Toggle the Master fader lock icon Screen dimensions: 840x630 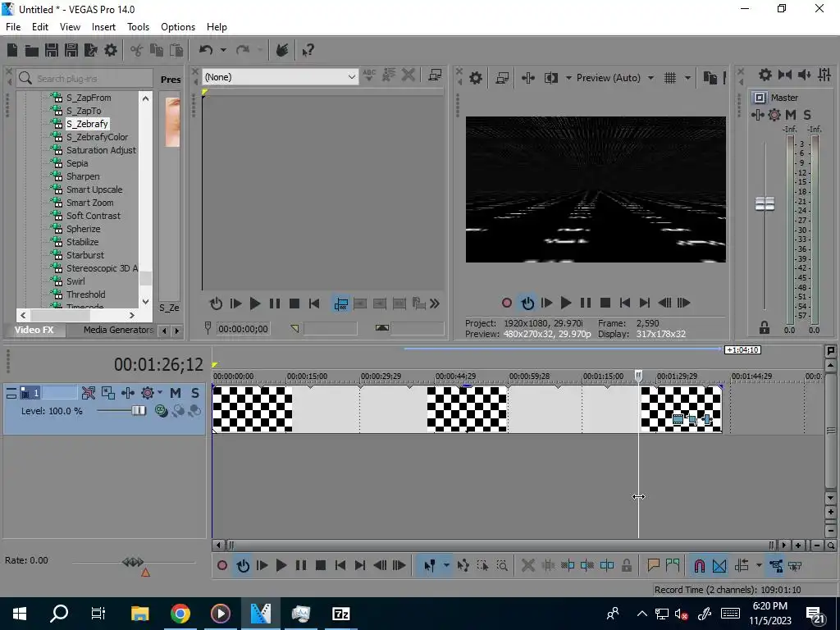pyautogui.click(x=764, y=328)
